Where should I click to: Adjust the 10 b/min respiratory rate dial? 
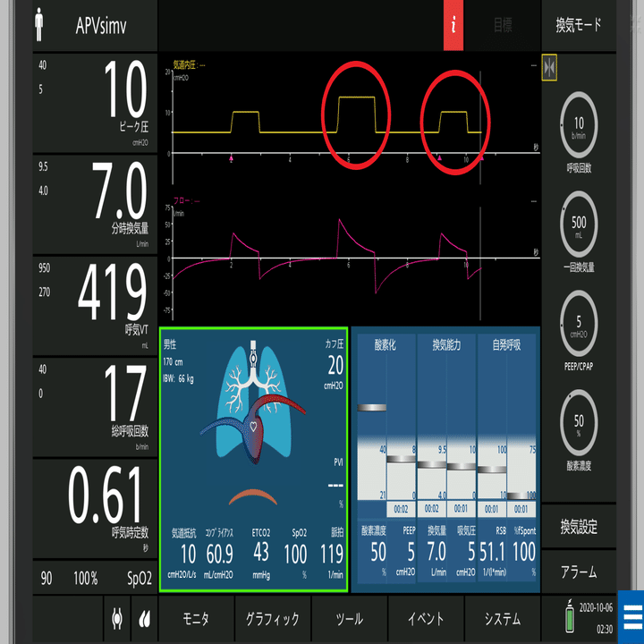coord(579,125)
